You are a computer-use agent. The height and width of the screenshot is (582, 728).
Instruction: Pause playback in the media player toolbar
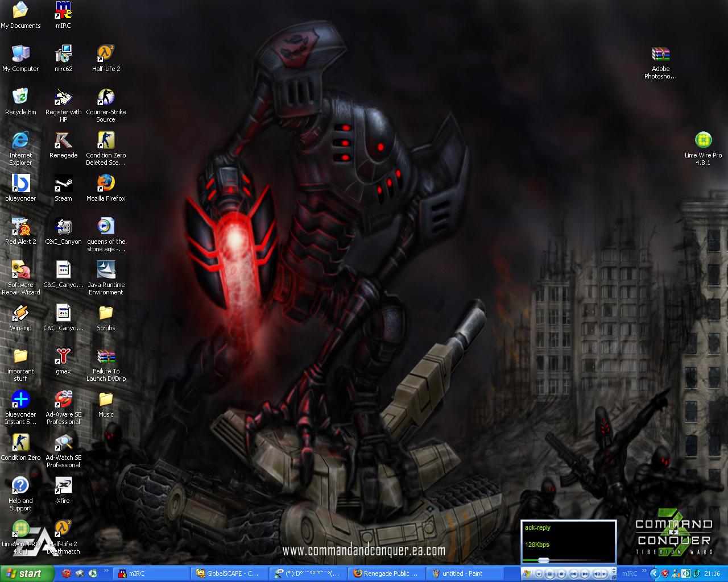(551, 574)
